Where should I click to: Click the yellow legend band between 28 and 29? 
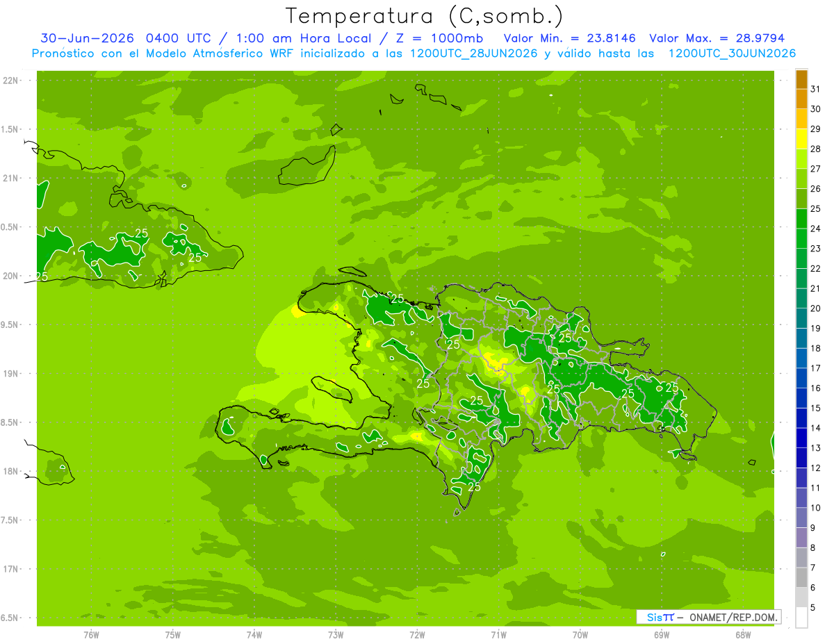pos(801,139)
